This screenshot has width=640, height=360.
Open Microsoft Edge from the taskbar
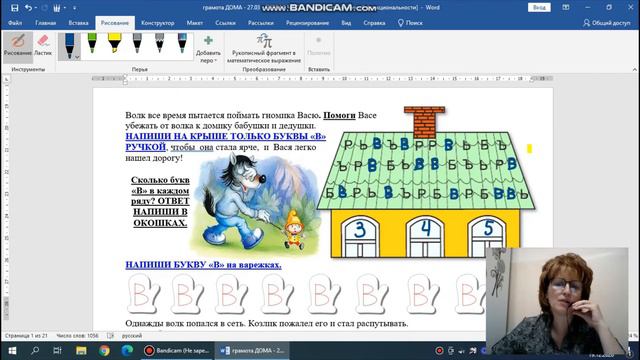point(127,351)
